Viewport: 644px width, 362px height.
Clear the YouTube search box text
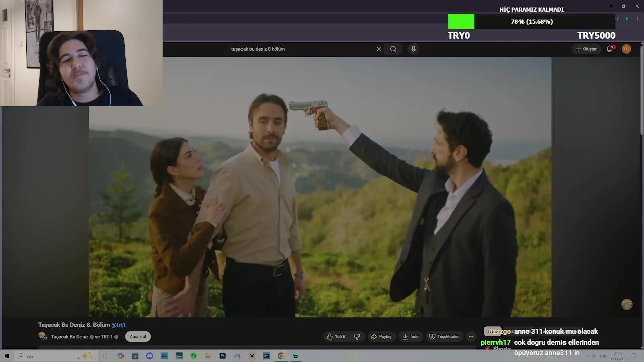pyautogui.click(x=379, y=49)
